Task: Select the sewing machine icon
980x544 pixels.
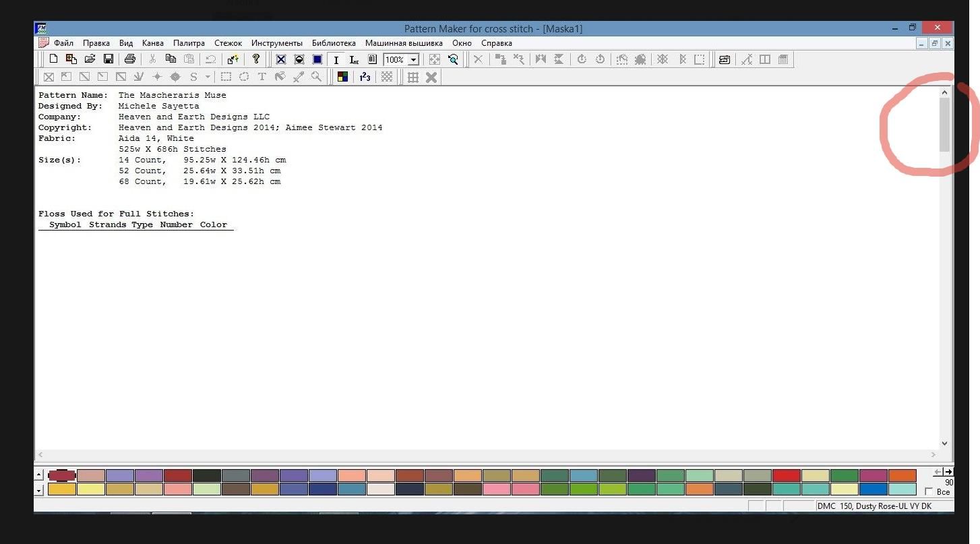Action: [725, 59]
